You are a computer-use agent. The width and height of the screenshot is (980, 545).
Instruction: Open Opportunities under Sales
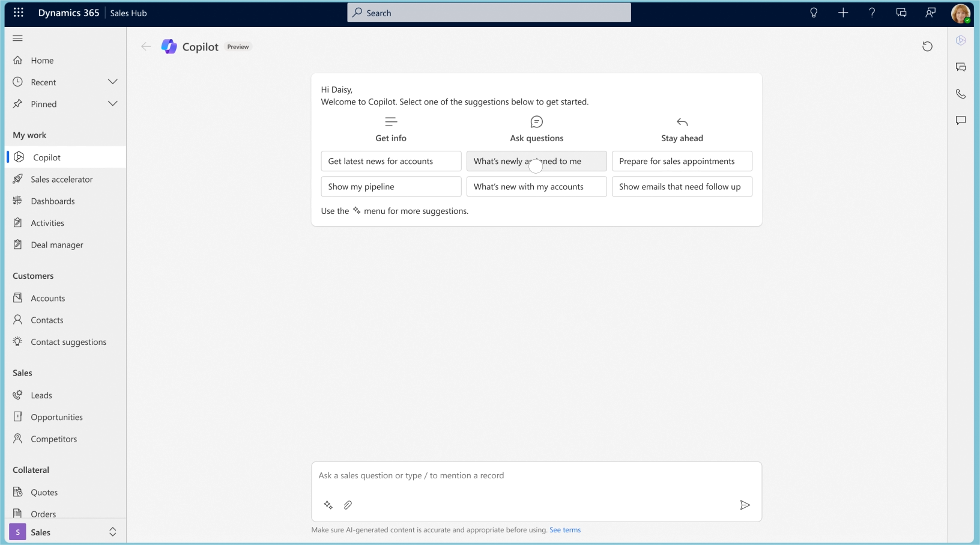[x=65, y=417]
